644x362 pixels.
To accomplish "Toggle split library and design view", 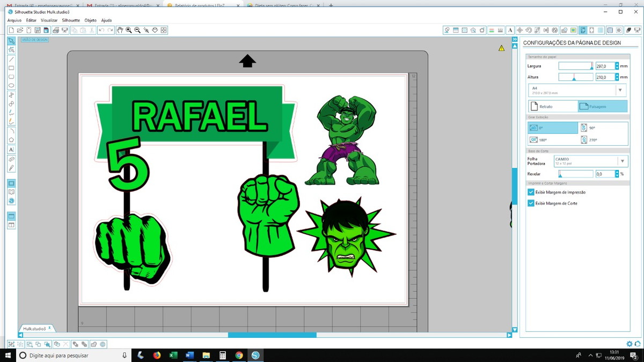I will coord(11,225).
